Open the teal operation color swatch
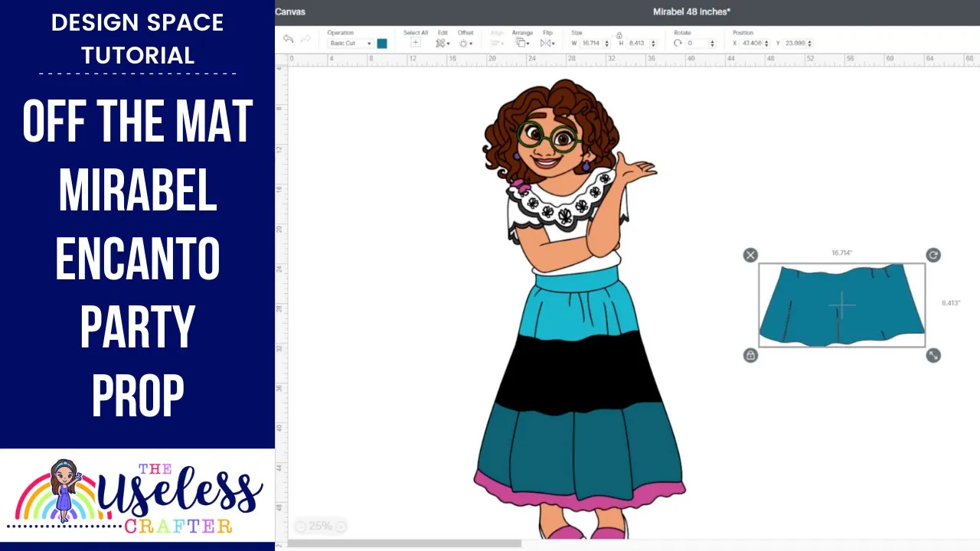Viewport: 980px width, 551px height. [382, 44]
